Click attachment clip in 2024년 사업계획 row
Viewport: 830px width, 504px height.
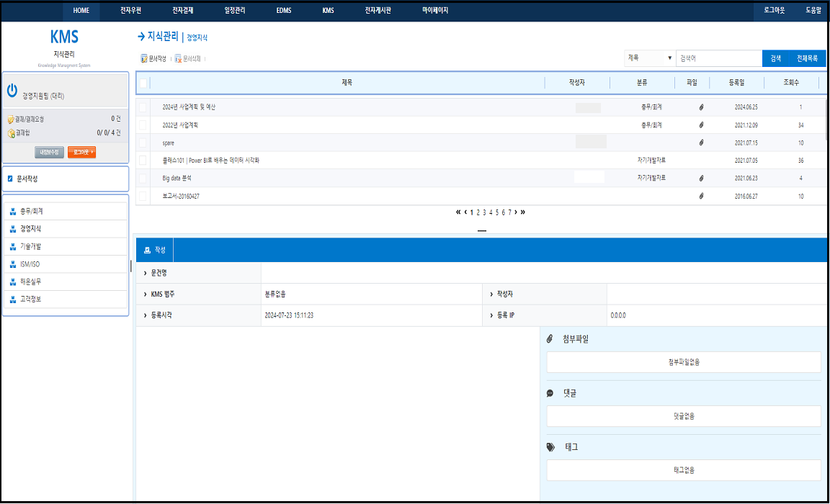pos(701,107)
